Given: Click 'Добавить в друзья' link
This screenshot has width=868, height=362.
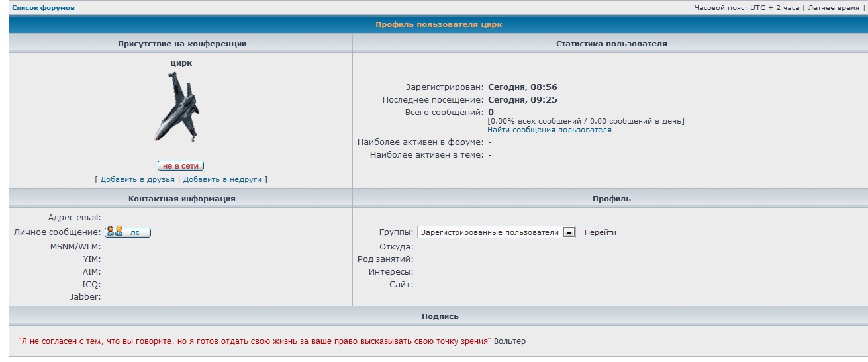Looking at the screenshot, I should point(138,179).
